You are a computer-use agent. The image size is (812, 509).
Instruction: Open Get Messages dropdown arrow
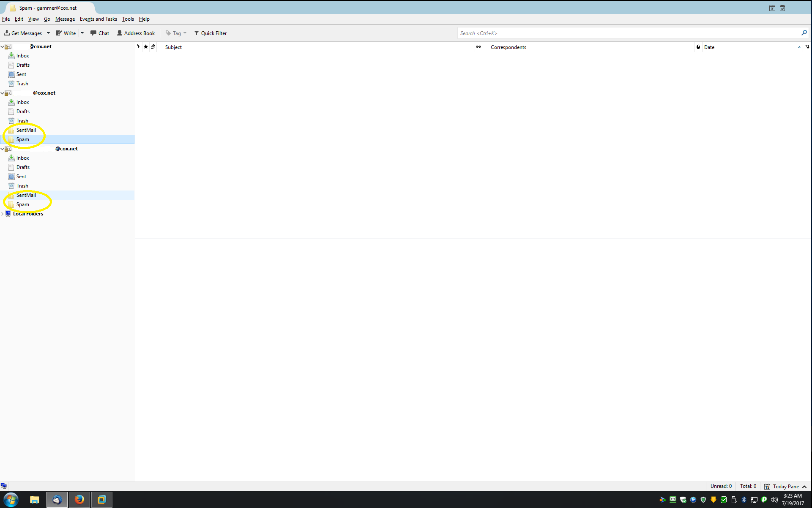click(49, 33)
